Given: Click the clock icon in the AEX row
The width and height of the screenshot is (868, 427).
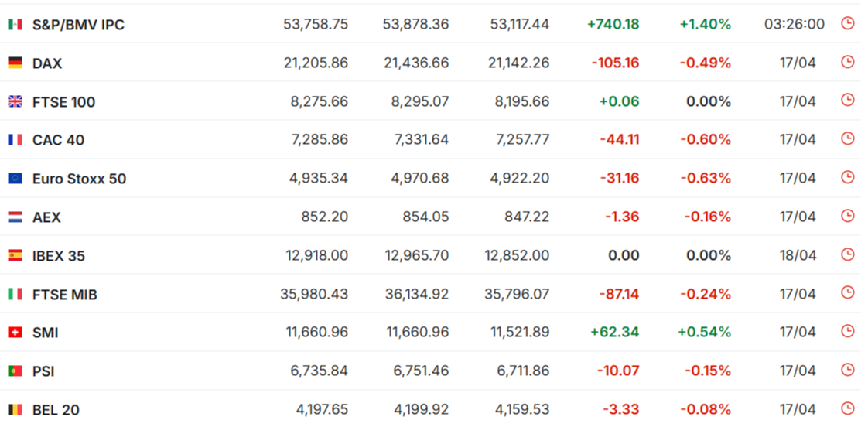Looking at the screenshot, I should pos(848,216).
